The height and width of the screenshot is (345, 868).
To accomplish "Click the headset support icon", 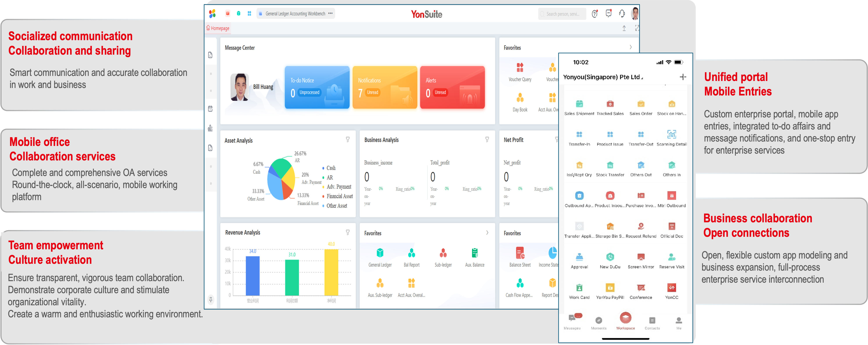I will click(622, 14).
